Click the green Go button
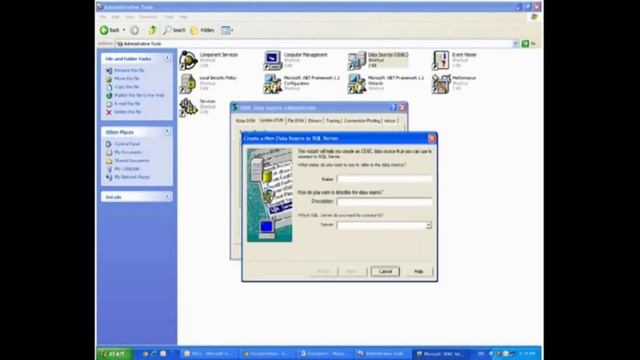Viewport: 640px width, 360px height. coord(529,44)
